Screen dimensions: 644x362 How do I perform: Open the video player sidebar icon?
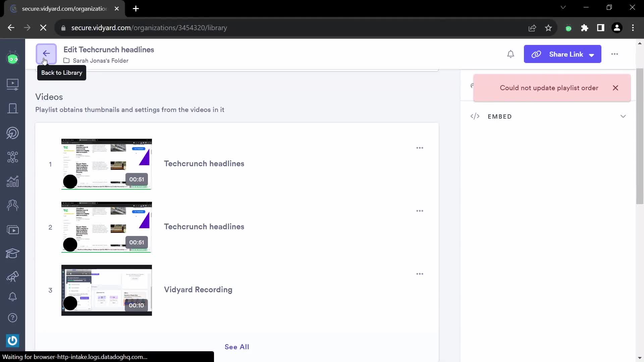tap(13, 230)
